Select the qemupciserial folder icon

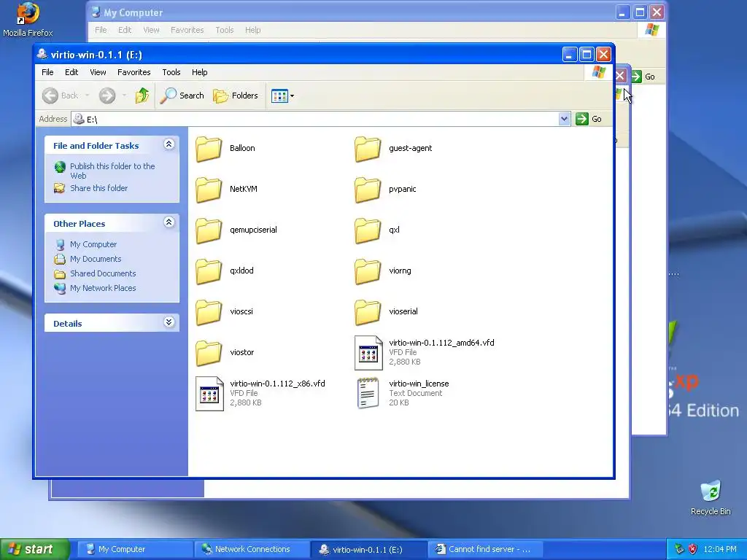click(x=209, y=230)
